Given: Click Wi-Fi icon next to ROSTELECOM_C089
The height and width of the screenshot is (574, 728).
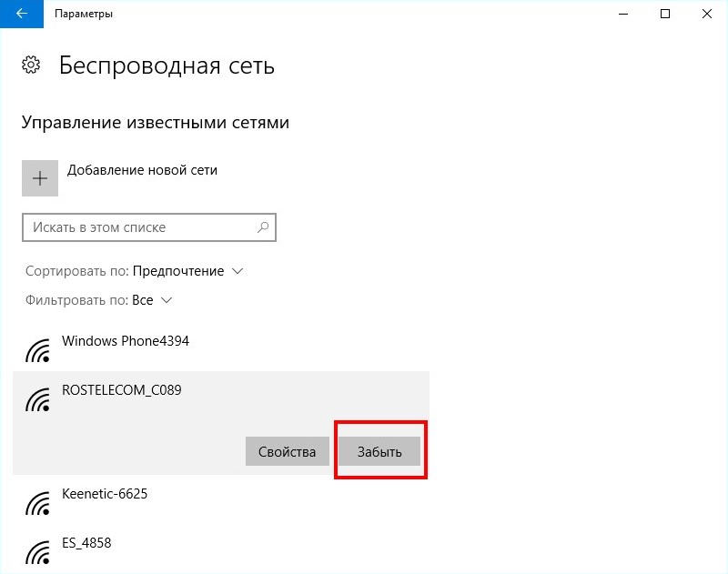Looking at the screenshot, I should click(x=38, y=400).
